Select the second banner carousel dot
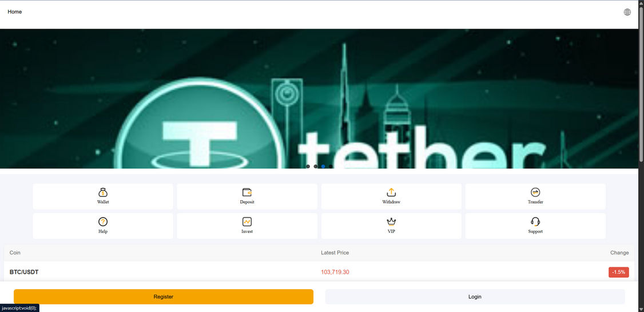This screenshot has height=312, width=644. pyautogui.click(x=316, y=167)
